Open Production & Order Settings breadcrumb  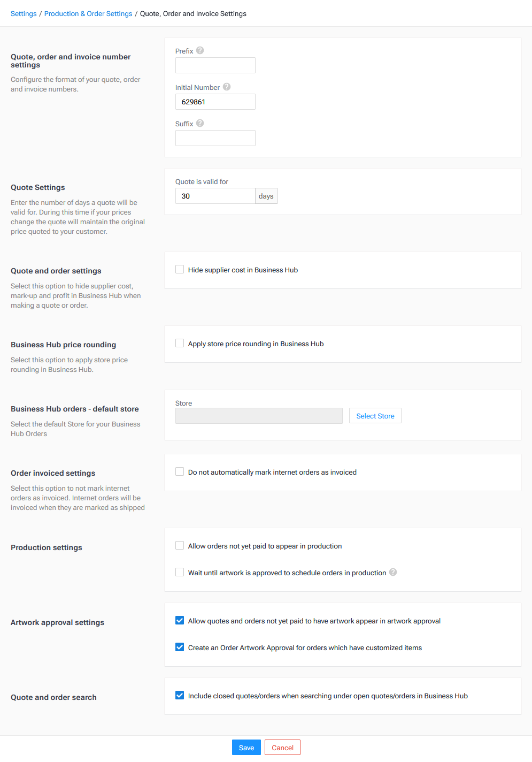click(x=88, y=13)
